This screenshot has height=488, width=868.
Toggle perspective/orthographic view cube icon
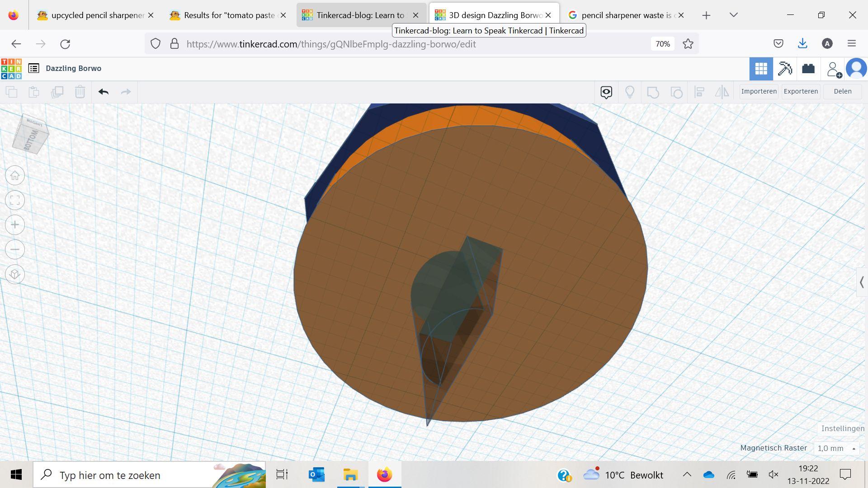15,274
